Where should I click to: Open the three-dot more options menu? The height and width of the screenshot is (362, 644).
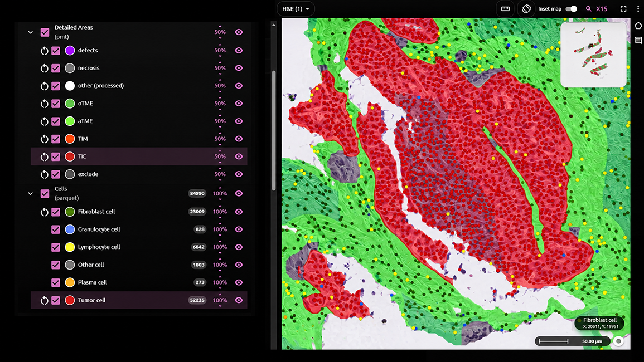(638, 8)
